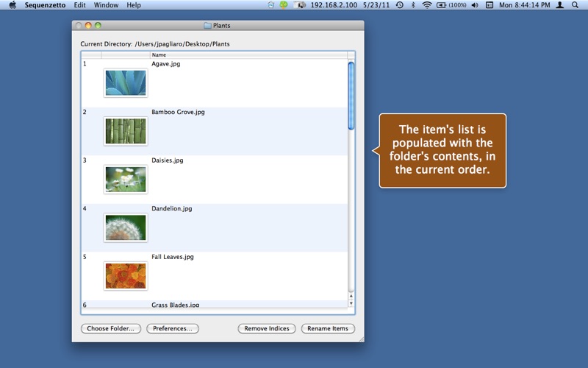The height and width of the screenshot is (368, 588).
Task: Click the 5/23/11 date in menu bar
Action: (376, 5)
